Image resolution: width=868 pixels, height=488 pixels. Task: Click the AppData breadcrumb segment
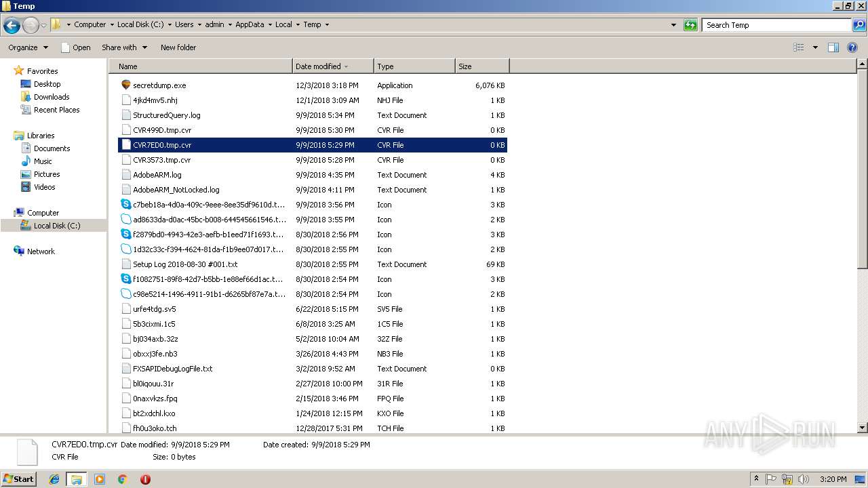point(250,24)
